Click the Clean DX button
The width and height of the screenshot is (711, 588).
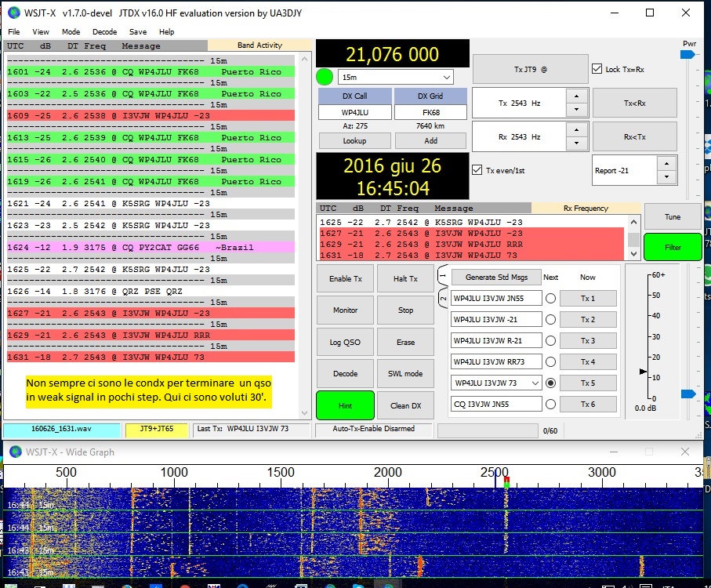[x=405, y=405]
